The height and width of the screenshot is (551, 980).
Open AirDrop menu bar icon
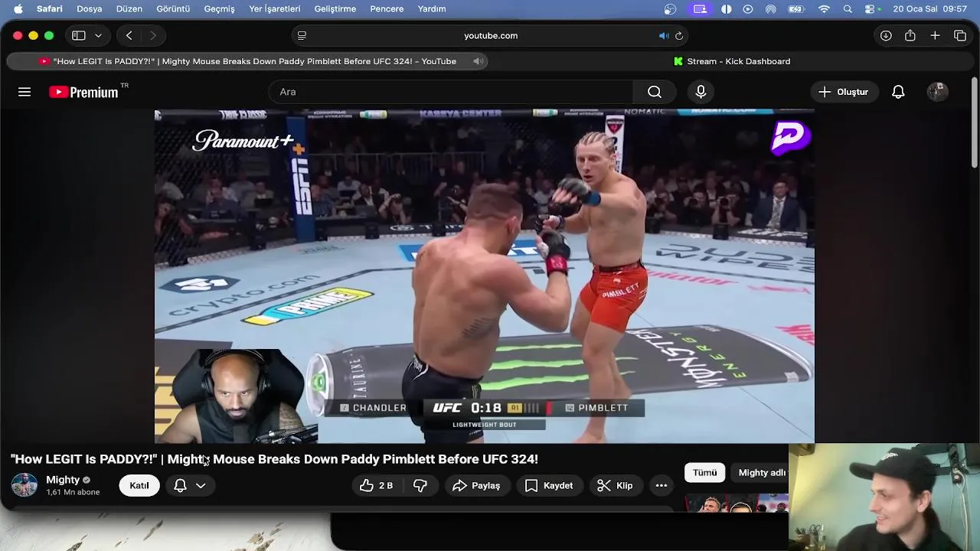coord(771,9)
